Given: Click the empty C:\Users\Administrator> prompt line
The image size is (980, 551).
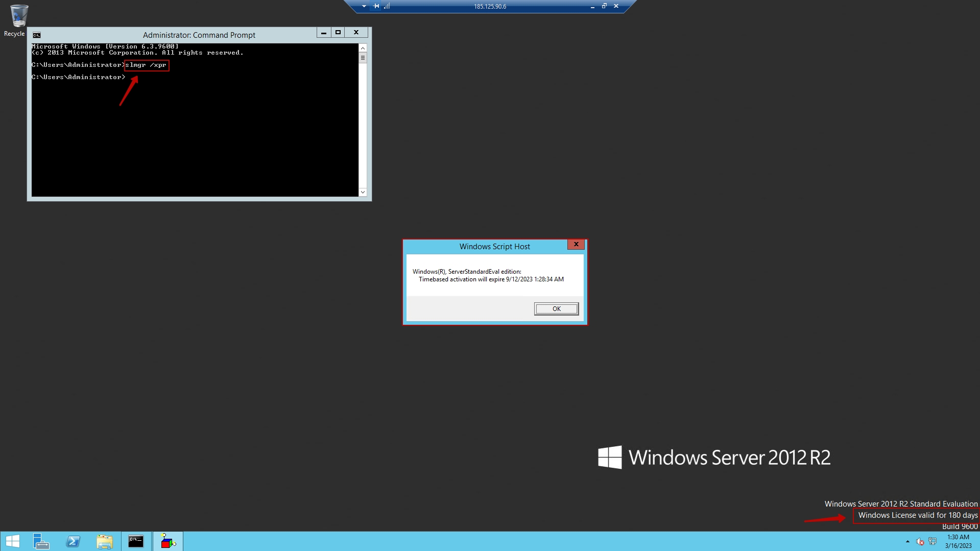Looking at the screenshot, I should [79, 77].
